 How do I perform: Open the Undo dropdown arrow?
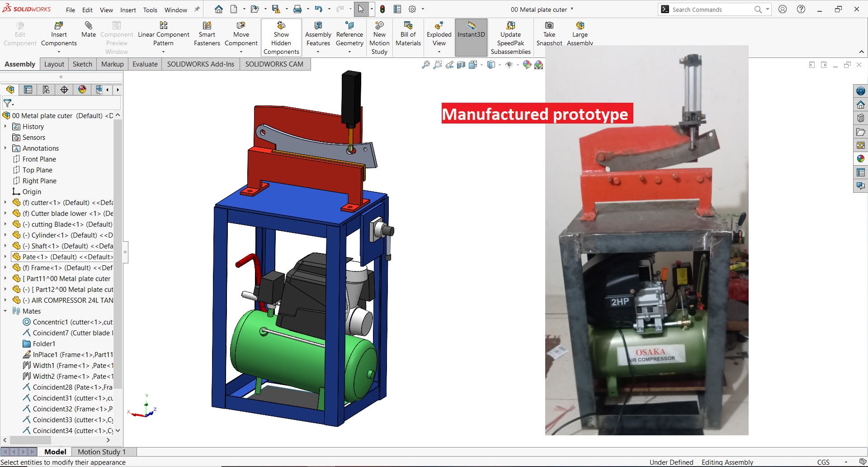pyautogui.click(x=329, y=9)
